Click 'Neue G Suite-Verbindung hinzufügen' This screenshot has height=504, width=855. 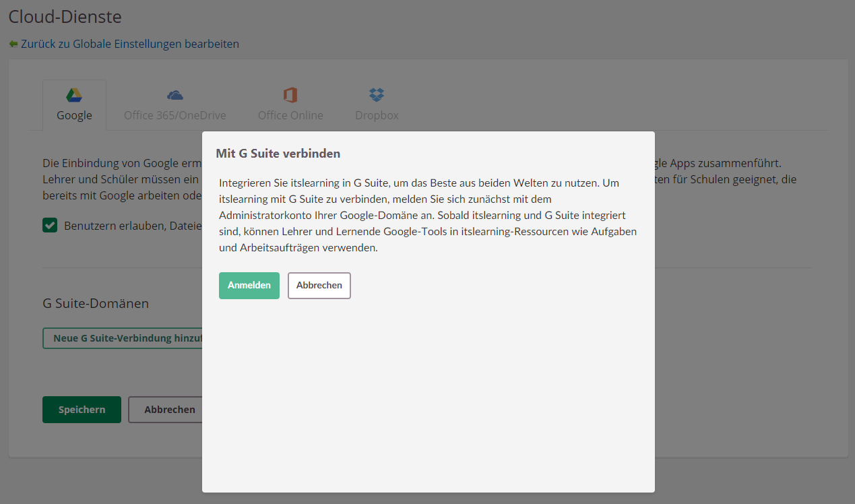pos(125,338)
